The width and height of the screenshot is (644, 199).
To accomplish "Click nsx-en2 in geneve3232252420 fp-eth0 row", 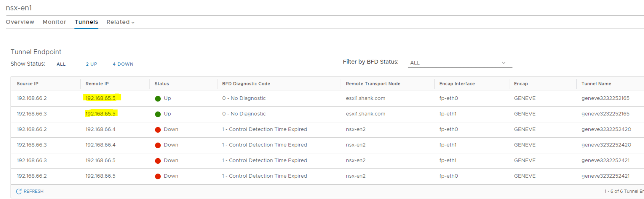I will click(356, 129).
